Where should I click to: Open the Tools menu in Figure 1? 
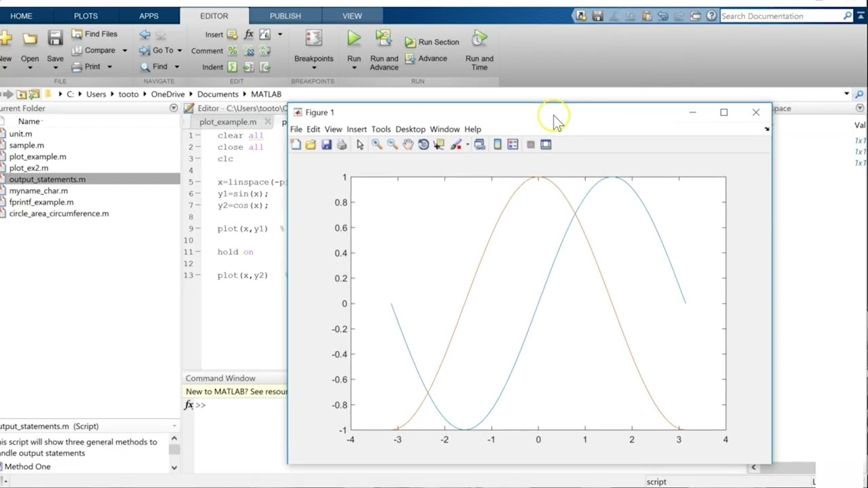click(x=381, y=129)
